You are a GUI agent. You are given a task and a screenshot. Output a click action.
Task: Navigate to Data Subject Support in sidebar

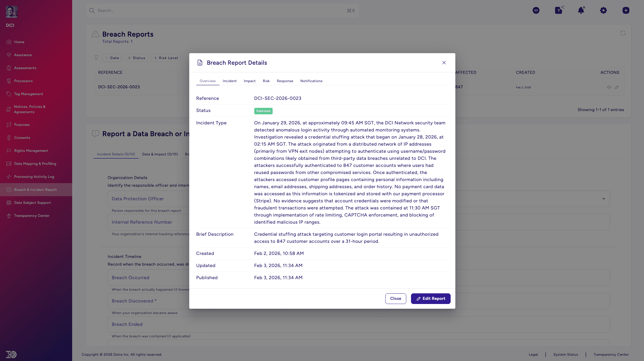[x=33, y=203]
